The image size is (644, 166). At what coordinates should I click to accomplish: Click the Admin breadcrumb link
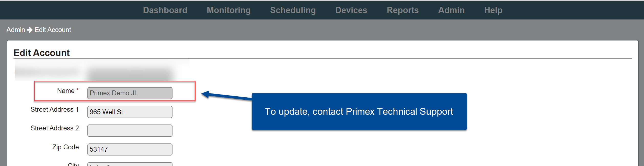pyautogui.click(x=16, y=30)
